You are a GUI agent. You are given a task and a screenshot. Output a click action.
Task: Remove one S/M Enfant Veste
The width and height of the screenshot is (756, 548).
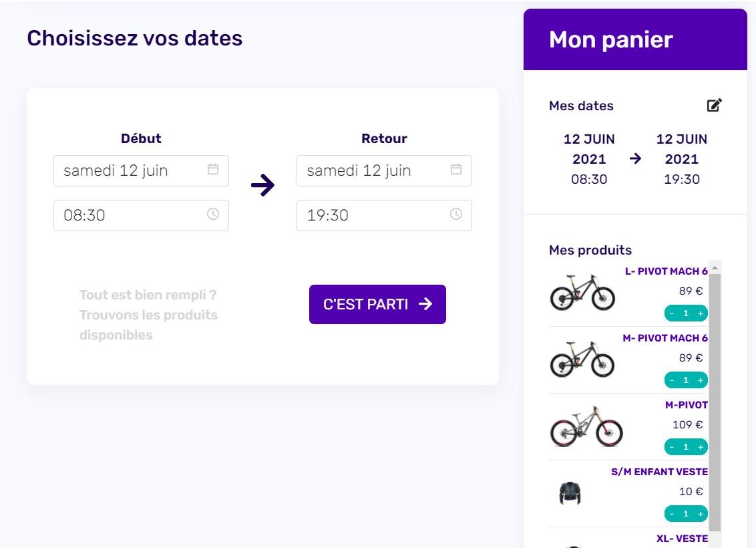[672, 514]
